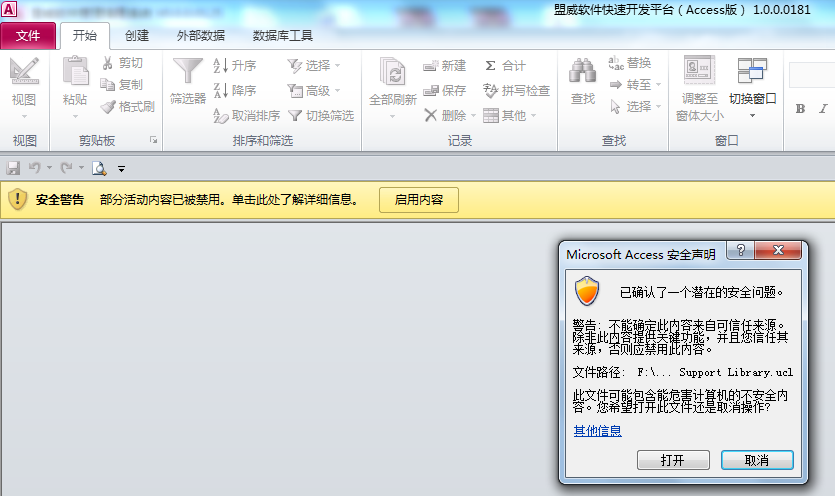Switch to the 创建 ribbon tab
Screen dimensions: 835x496
pos(137,36)
